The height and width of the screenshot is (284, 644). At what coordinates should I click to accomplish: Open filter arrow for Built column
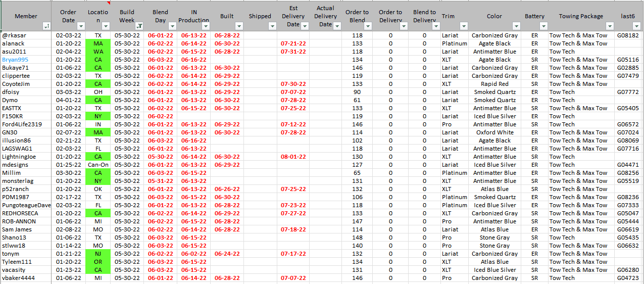[239, 26]
